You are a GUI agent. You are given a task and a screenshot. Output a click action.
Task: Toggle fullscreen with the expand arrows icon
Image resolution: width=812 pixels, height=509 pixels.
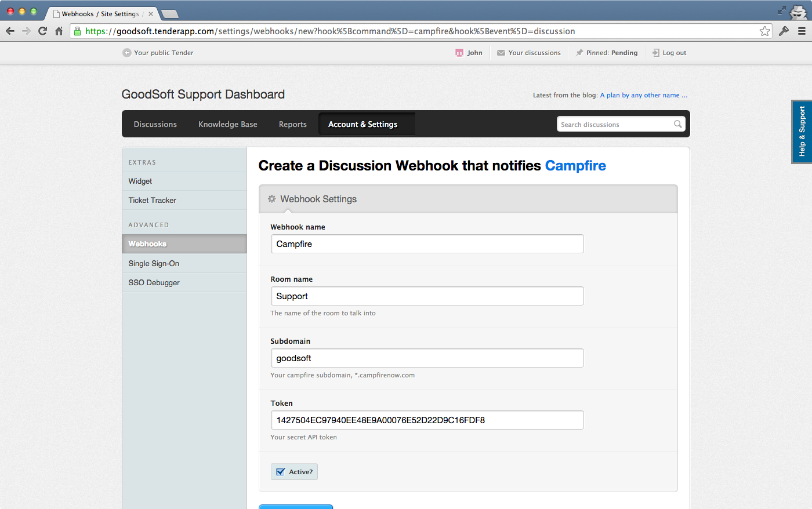pyautogui.click(x=782, y=10)
